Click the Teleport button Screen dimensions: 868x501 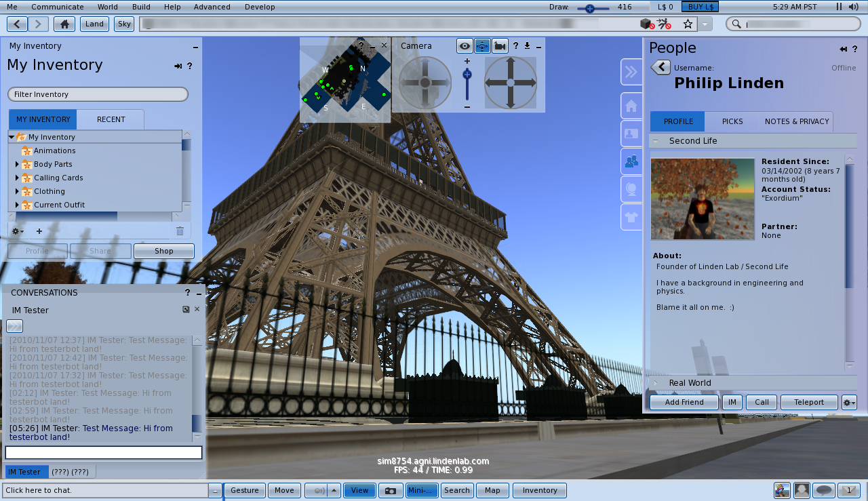809,402
